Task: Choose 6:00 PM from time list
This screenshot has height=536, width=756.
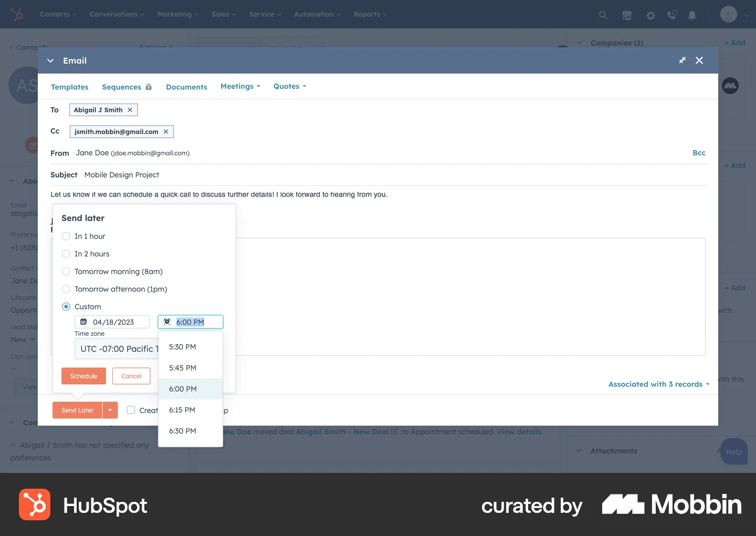Action: coord(191,389)
